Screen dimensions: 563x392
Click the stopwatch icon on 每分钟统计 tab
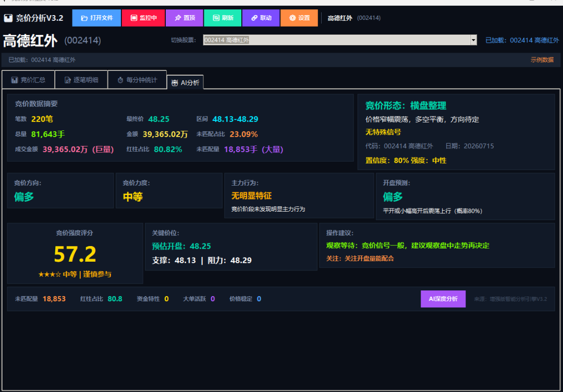point(120,80)
